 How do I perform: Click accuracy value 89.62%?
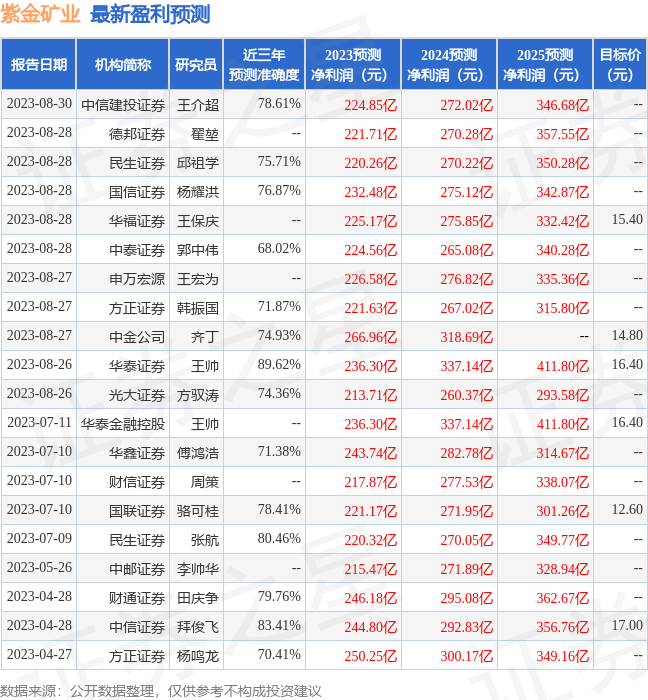pos(279,365)
